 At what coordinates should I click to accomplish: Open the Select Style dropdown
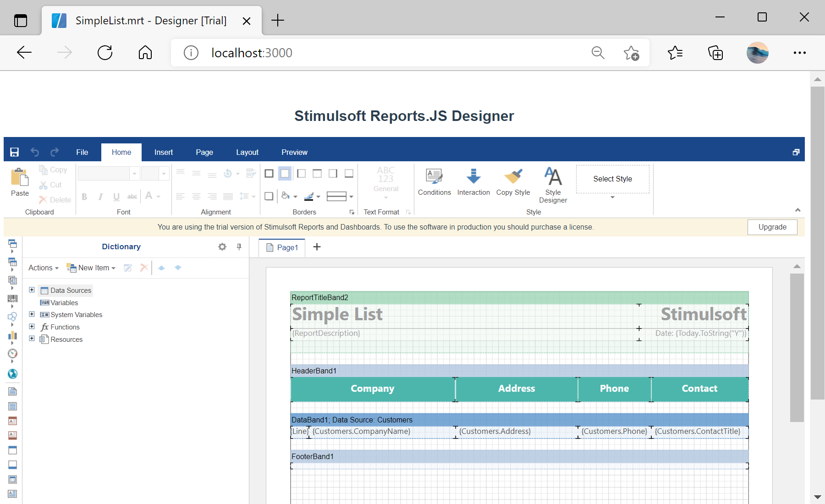[612, 197]
